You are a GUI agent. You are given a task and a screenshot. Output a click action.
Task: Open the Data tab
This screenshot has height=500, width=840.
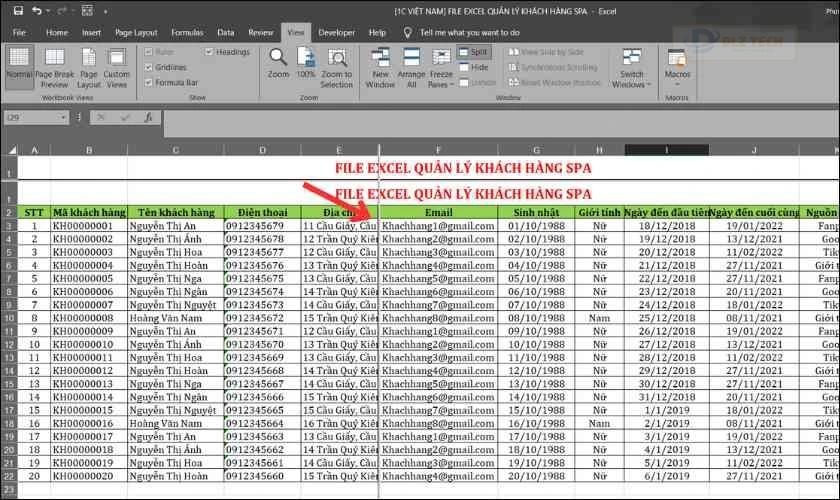(226, 33)
